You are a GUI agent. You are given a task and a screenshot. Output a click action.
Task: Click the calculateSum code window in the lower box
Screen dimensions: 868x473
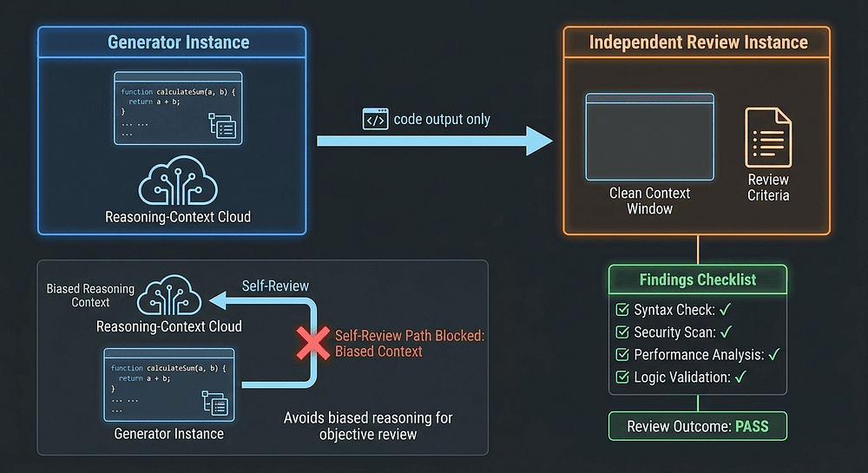(169, 385)
